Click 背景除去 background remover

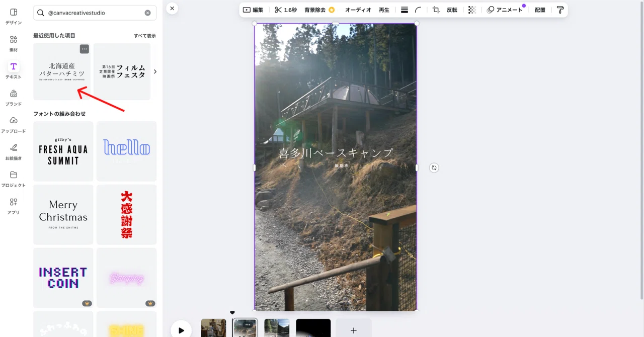point(319,10)
